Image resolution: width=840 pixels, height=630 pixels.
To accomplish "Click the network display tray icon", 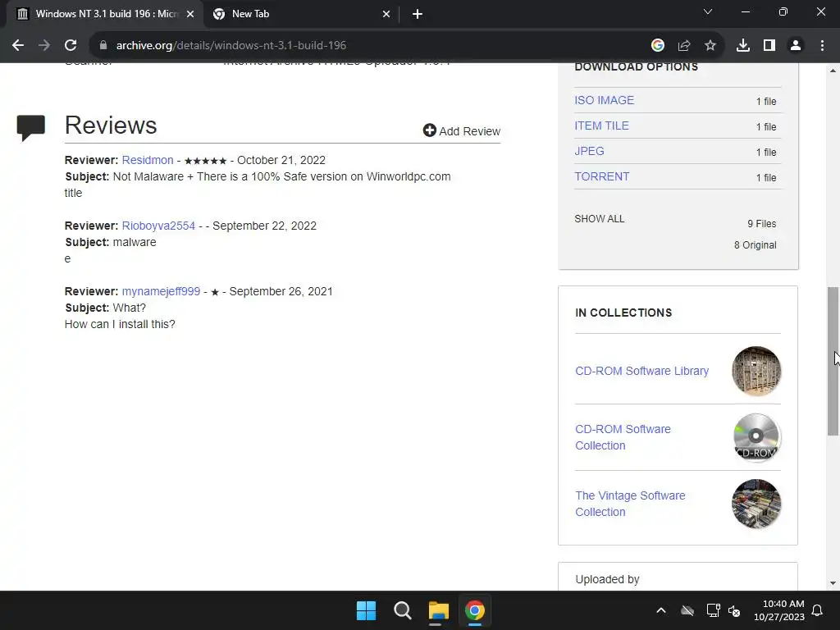I will (713, 610).
